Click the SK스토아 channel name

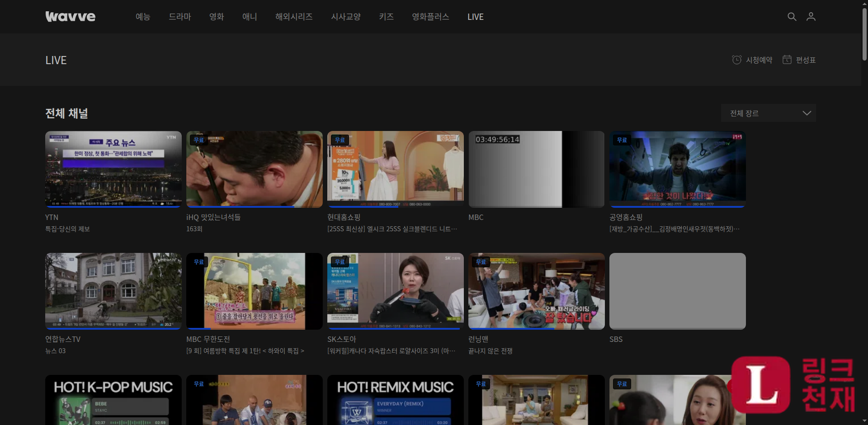pos(342,339)
